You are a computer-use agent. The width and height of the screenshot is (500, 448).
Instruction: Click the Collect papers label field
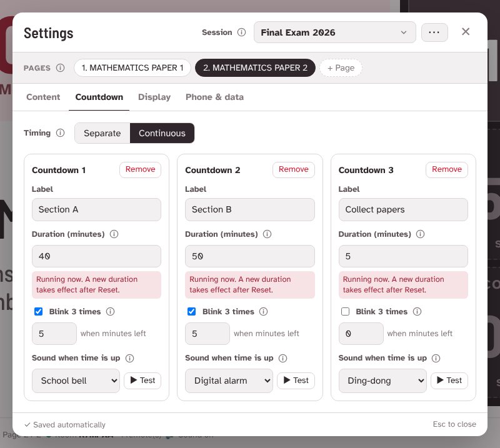tap(403, 209)
